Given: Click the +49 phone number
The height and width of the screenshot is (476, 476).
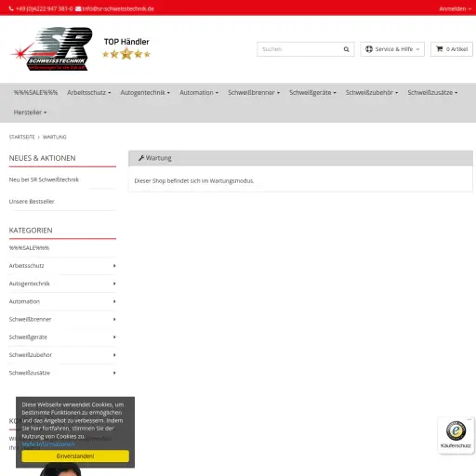Looking at the screenshot, I should pyautogui.click(x=44, y=8).
